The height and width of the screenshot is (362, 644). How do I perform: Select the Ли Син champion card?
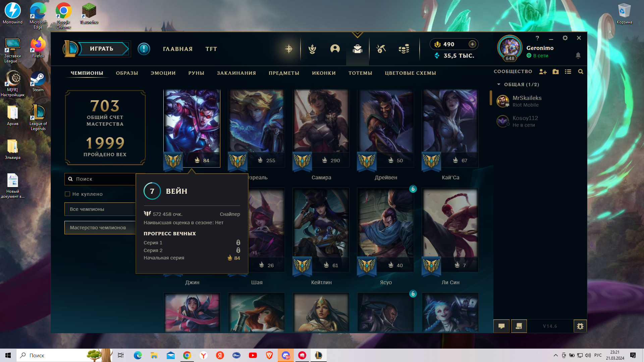click(x=450, y=230)
